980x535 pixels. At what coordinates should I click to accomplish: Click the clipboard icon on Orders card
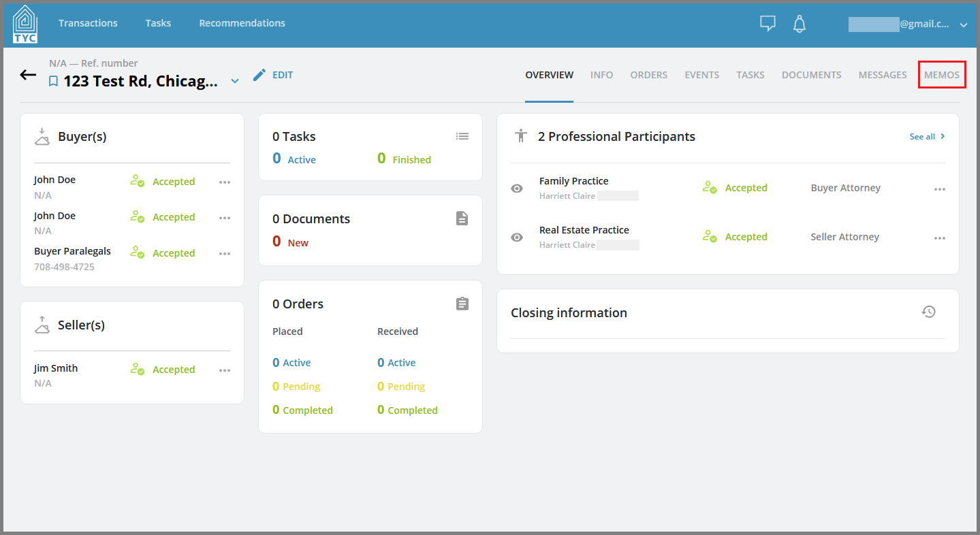coord(462,304)
